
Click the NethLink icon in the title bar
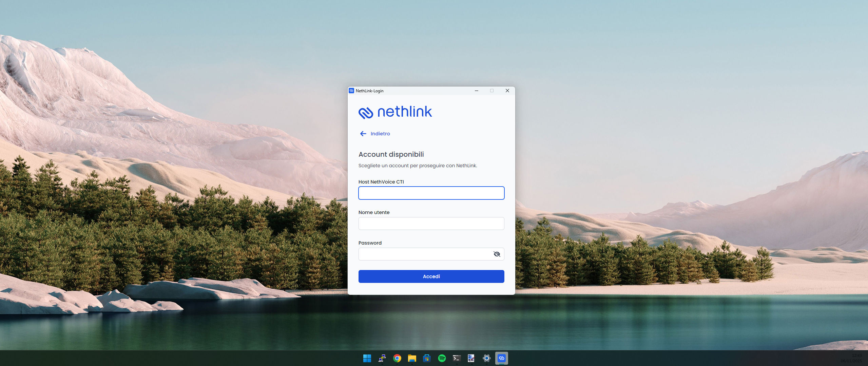point(351,91)
